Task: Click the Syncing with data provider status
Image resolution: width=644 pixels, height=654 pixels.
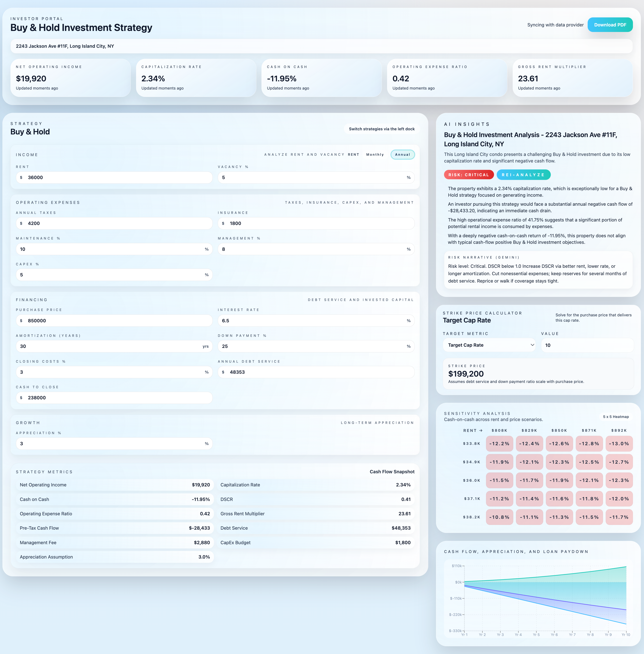Action: 555,25
